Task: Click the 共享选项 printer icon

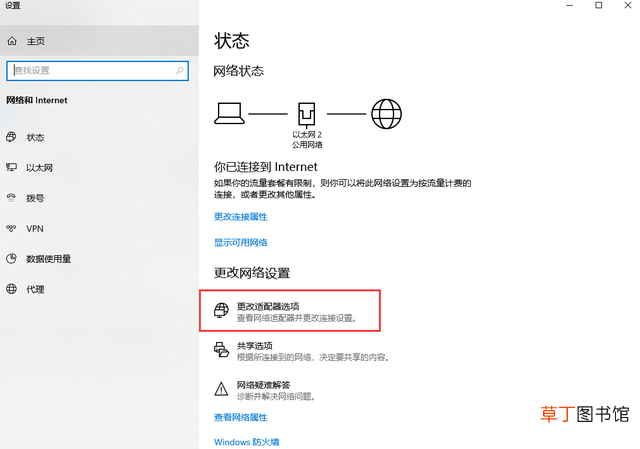Action: [221, 350]
